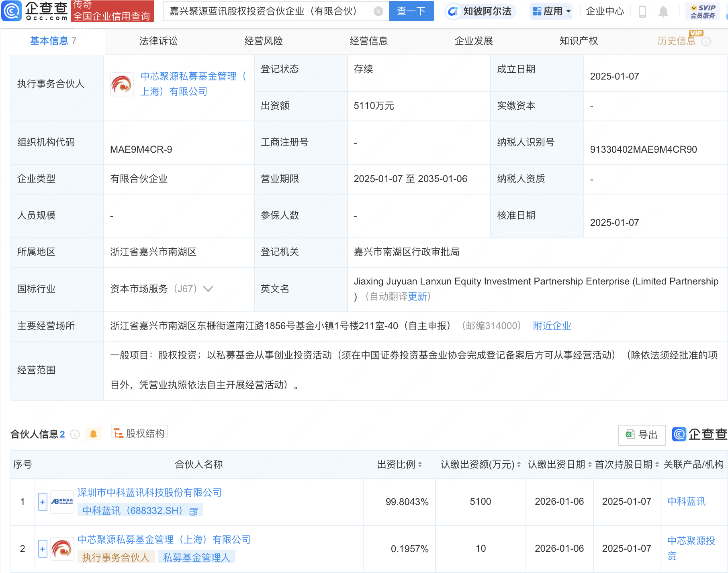The width and height of the screenshot is (728, 573).
Task: Click the Zhongxin Juyuan logo beside executive partner
Action: (122, 84)
